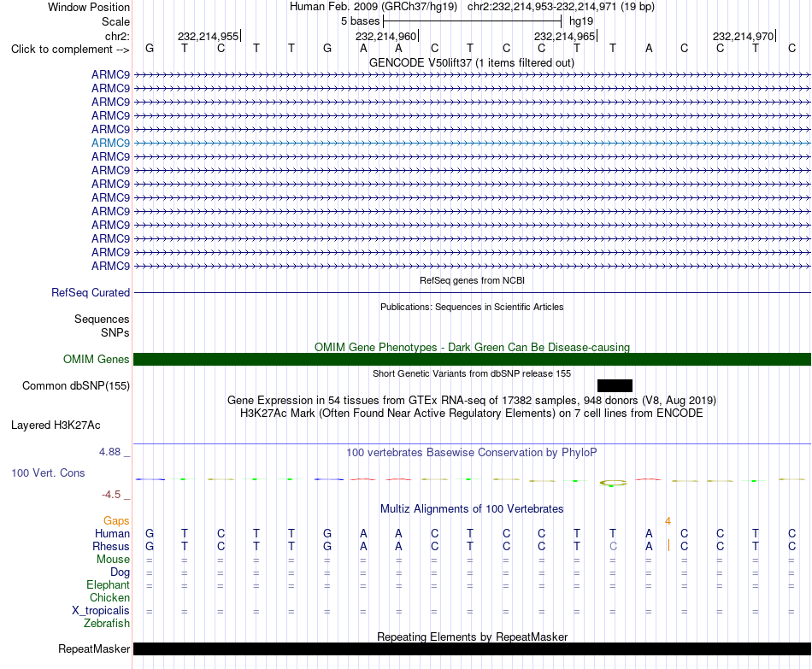Click the 'Click to complement -->' label
Screen dimensions: 812x669
coord(70,50)
